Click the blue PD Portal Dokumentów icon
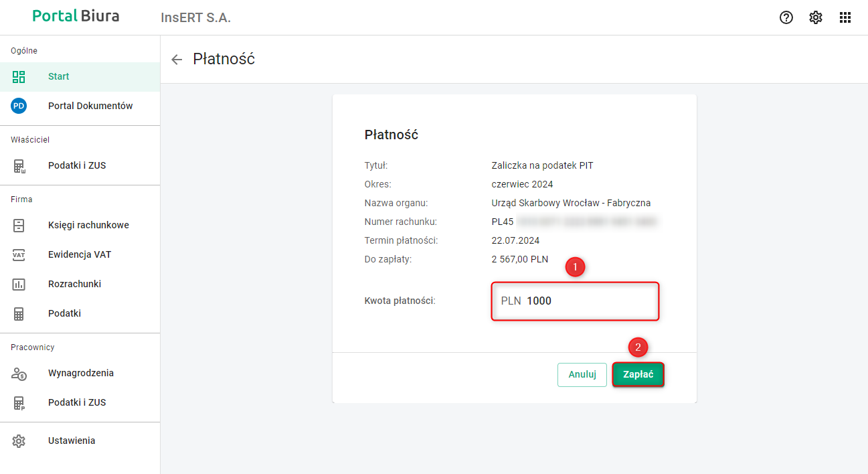Viewport: 868px width, 474px height. pyautogui.click(x=19, y=106)
